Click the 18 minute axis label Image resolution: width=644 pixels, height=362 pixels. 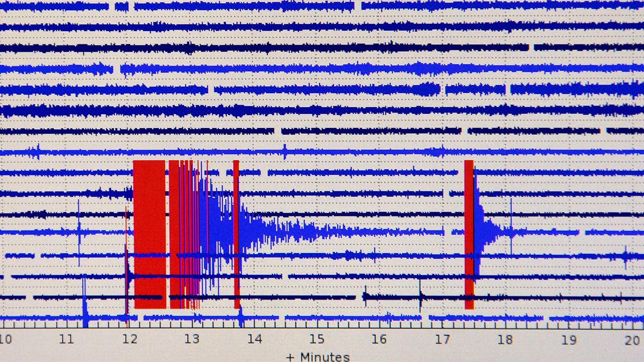point(505,339)
